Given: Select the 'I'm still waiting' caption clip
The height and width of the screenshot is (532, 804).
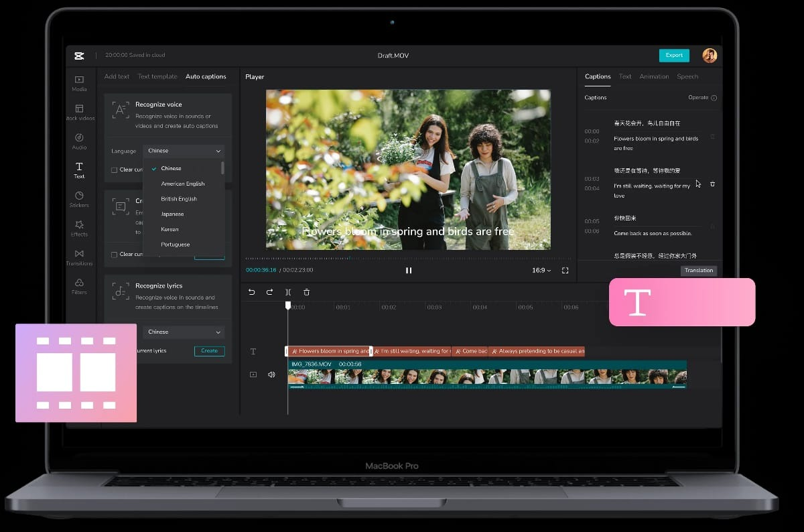Looking at the screenshot, I should pyautogui.click(x=412, y=351).
